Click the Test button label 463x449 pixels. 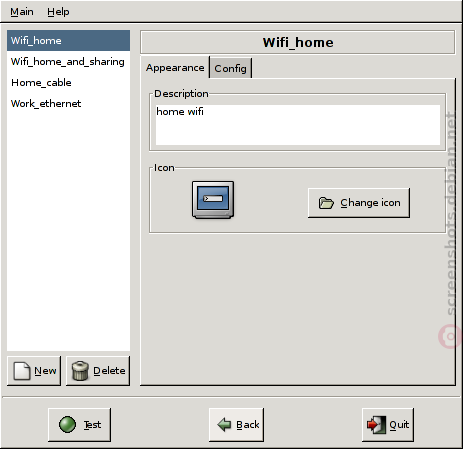pyautogui.click(x=92, y=425)
